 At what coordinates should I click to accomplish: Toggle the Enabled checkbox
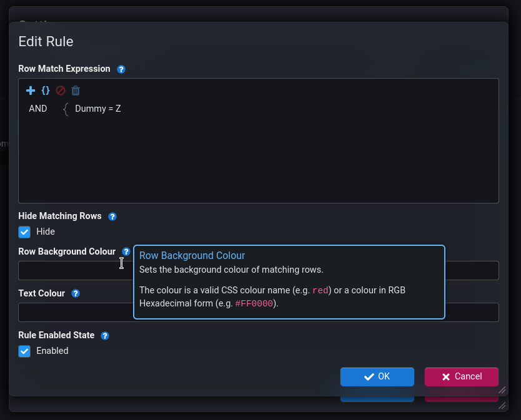click(x=24, y=351)
